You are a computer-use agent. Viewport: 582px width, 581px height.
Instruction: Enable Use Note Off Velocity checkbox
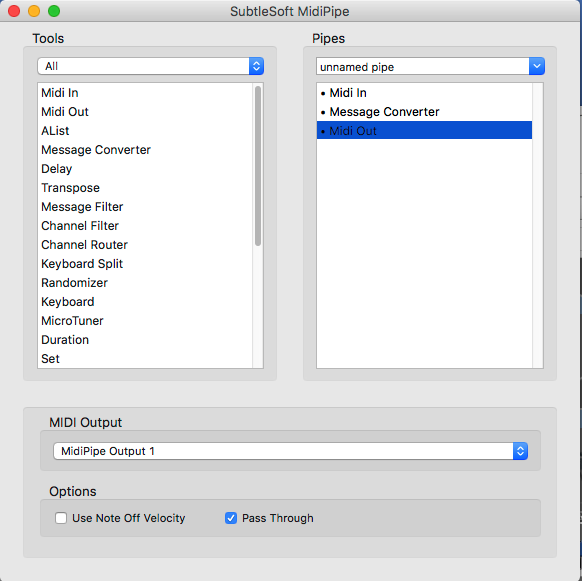coord(61,518)
